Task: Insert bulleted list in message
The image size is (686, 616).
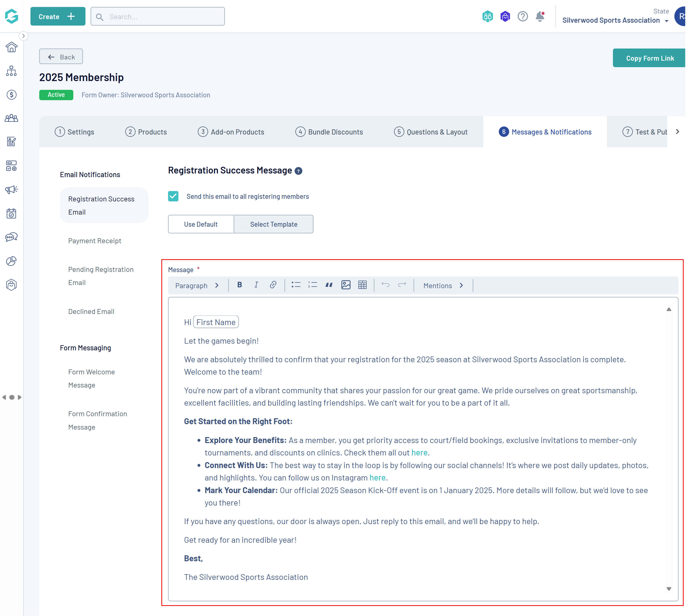Action: [x=296, y=285]
